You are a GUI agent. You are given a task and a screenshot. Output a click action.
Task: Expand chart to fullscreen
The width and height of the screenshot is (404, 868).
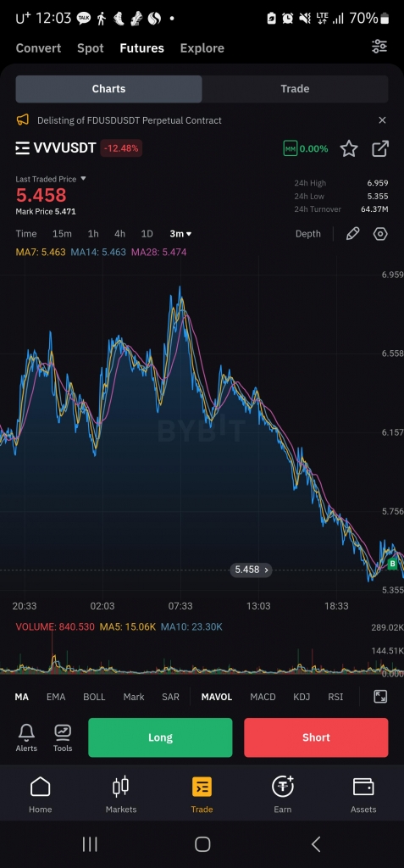pyautogui.click(x=380, y=697)
